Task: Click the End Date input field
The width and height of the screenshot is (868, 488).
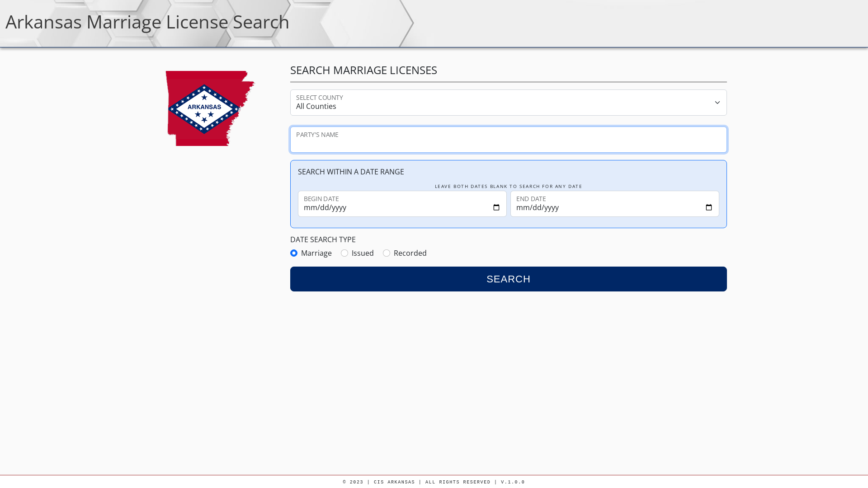Action: pyautogui.click(x=614, y=207)
